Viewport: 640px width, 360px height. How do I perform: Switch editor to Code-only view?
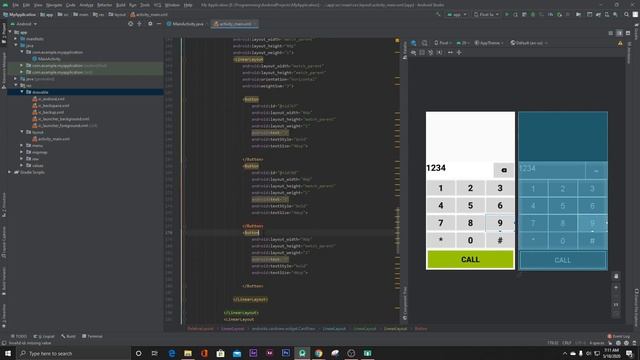(611, 33)
